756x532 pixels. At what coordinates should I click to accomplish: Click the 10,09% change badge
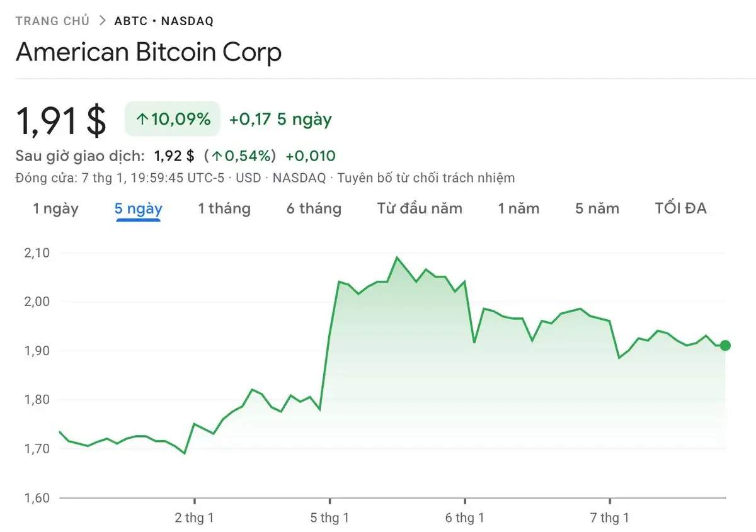pyautogui.click(x=172, y=118)
